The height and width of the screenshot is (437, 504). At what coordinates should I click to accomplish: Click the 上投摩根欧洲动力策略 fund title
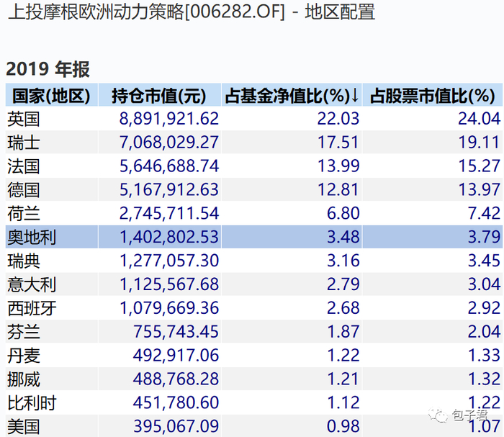[x=96, y=12]
